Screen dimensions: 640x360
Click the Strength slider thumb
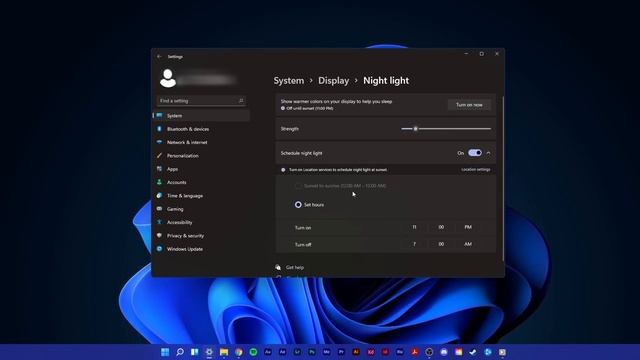[x=416, y=129]
